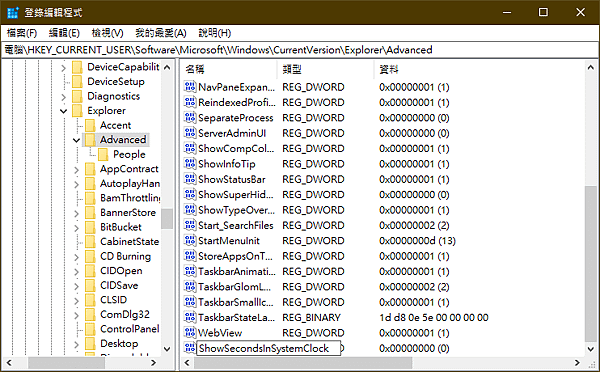Viewport: 600px width, 372px height.
Task: Click the ShowSecondsInSystemClock value icon
Action: 190,348
